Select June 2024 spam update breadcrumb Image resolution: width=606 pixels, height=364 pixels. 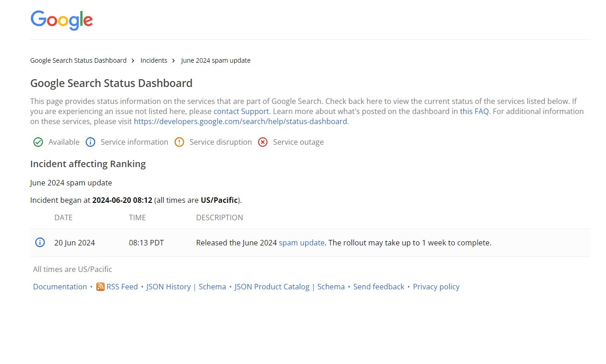click(x=215, y=60)
